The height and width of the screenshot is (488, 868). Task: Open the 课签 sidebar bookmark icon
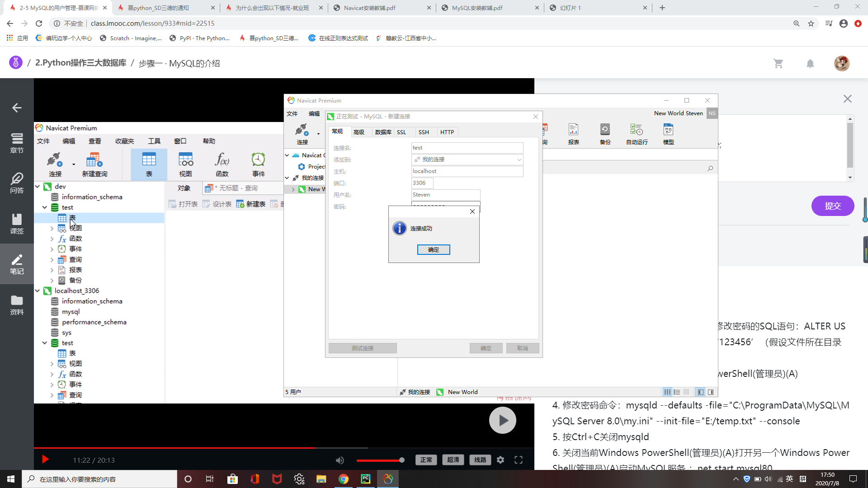tap(17, 224)
